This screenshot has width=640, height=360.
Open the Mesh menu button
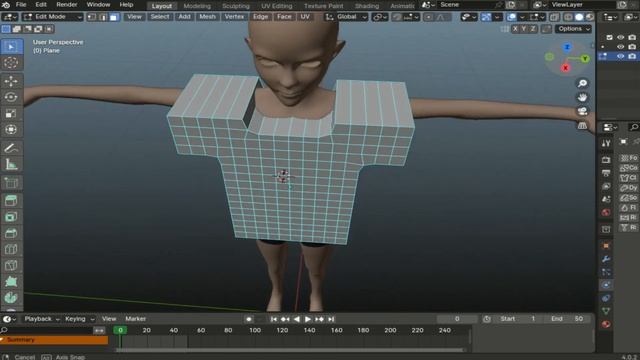pos(207,17)
